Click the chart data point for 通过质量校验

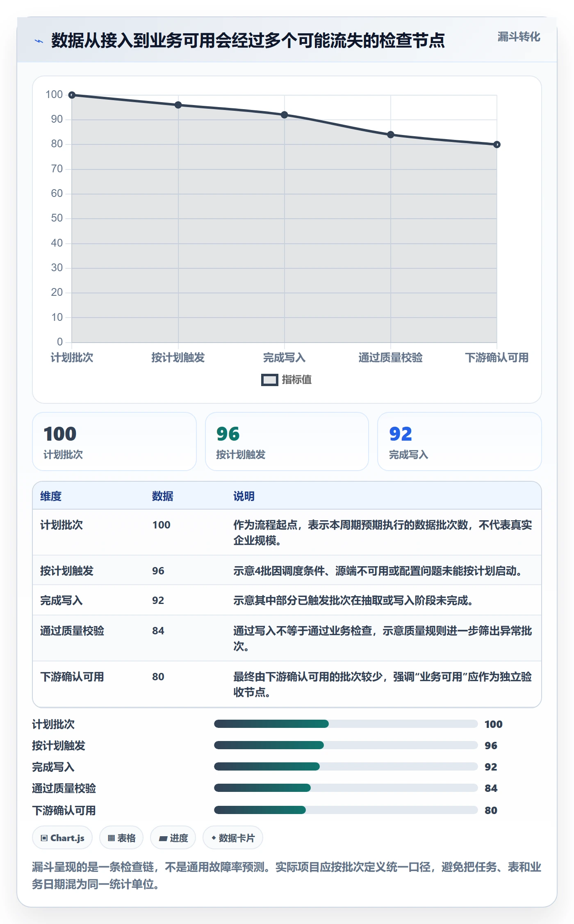[x=390, y=135]
